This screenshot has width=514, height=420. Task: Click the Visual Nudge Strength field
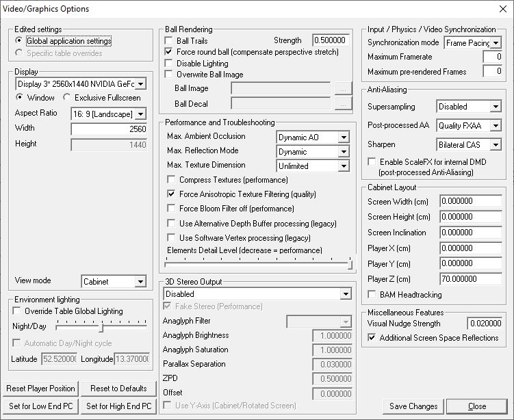(x=485, y=324)
